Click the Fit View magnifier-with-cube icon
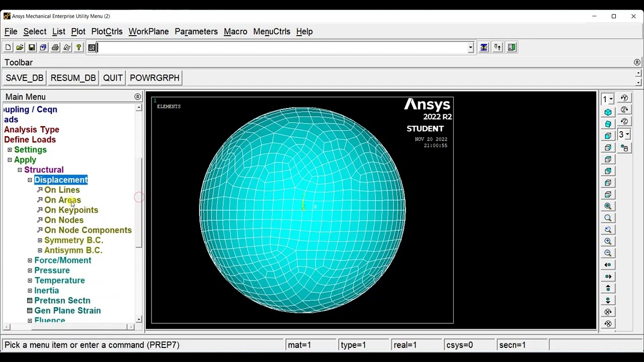 pyautogui.click(x=608, y=206)
